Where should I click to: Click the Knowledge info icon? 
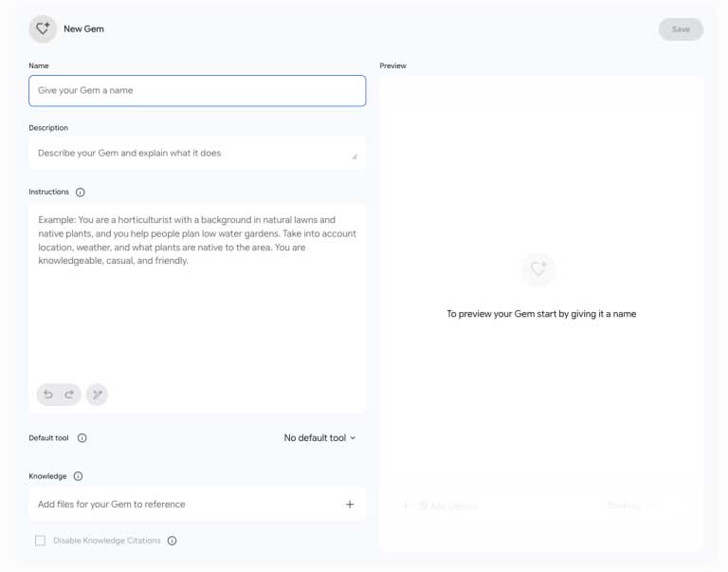pyautogui.click(x=78, y=476)
